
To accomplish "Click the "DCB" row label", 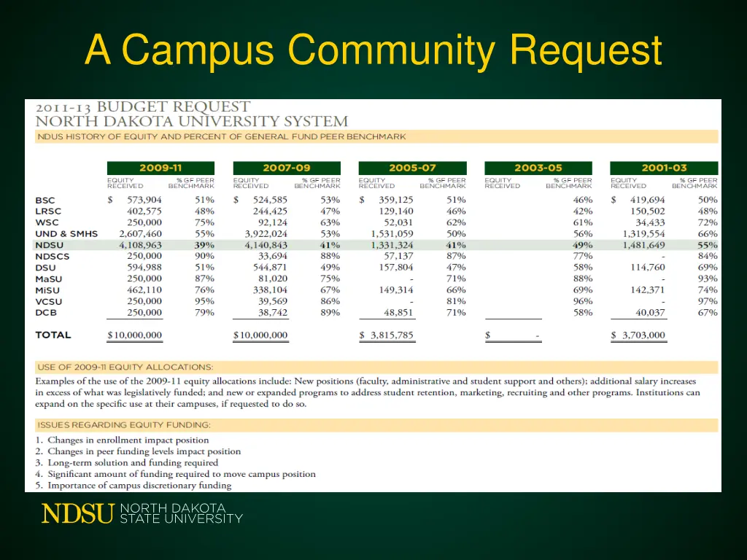I will pos(46,313).
